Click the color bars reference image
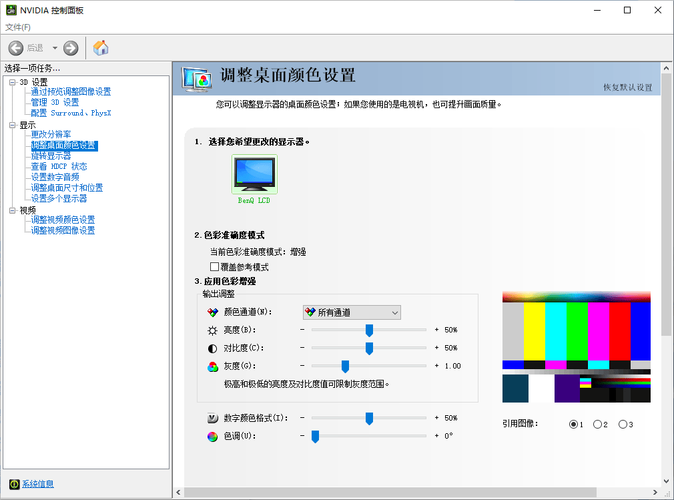674x500 pixels. pyautogui.click(x=576, y=346)
